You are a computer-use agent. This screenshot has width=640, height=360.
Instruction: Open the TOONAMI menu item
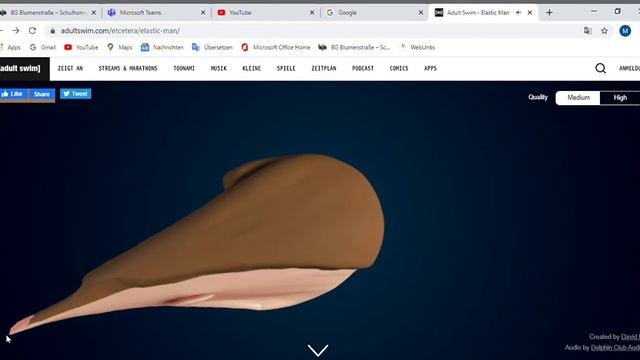[x=184, y=69]
